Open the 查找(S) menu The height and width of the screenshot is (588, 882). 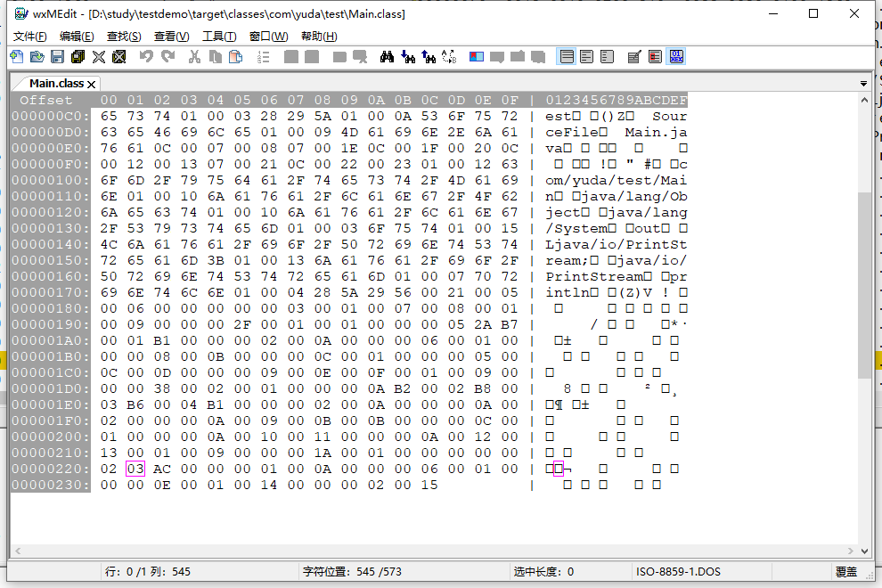coord(124,37)
